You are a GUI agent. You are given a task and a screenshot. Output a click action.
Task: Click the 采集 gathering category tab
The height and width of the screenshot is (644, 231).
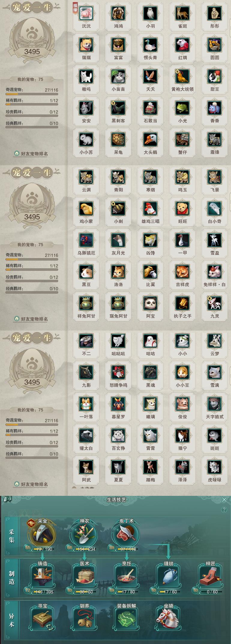click(x=12, y=536)
